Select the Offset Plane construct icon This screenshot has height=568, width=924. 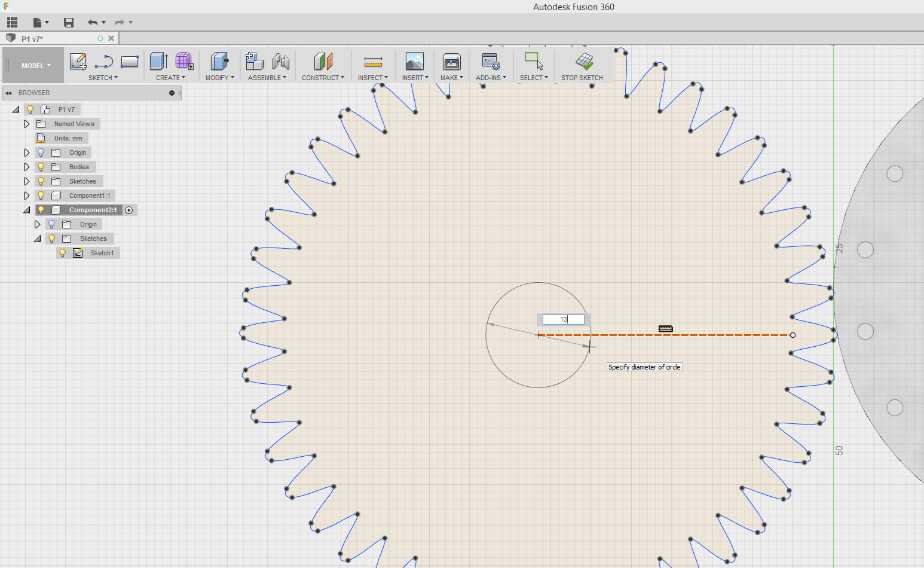[x=323, y=61]
